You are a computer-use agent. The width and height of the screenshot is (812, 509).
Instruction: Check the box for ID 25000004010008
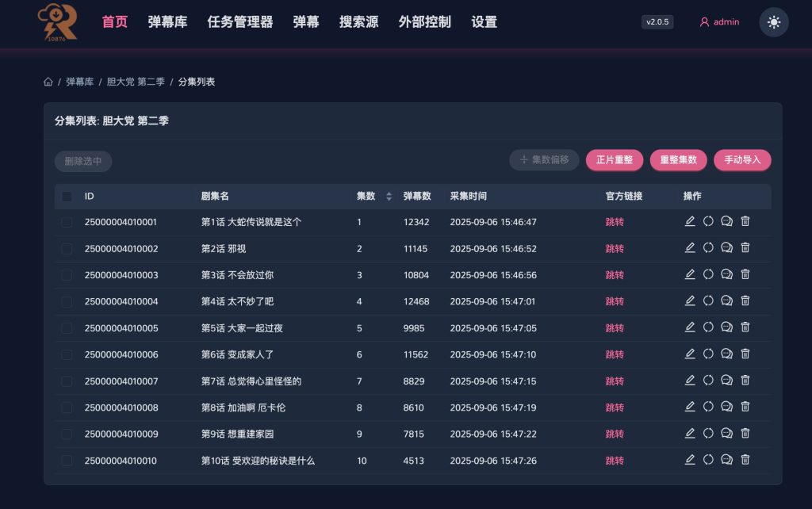pyautogui.click(x=67, y=408)
